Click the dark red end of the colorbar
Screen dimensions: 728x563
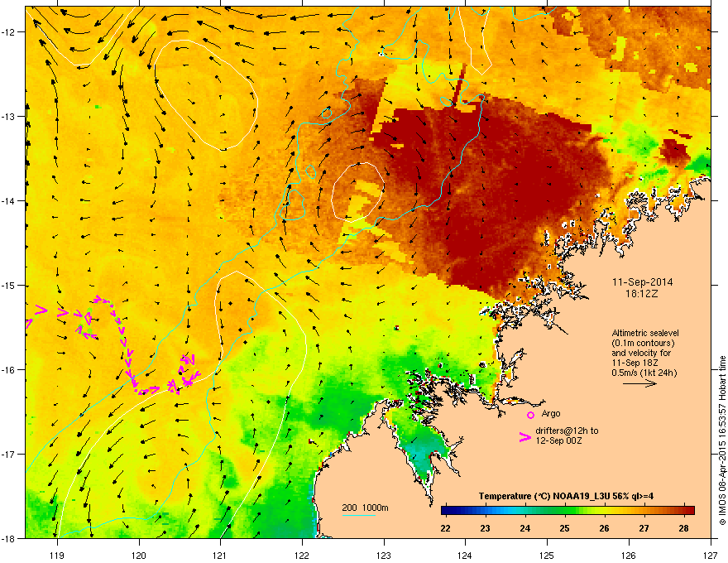tap(691, 510)
